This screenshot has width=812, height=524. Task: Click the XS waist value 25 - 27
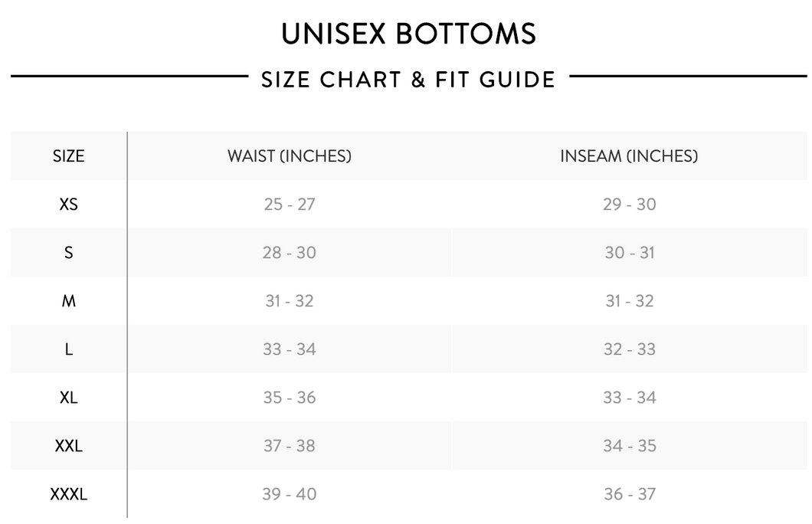(x=289, y=205)
